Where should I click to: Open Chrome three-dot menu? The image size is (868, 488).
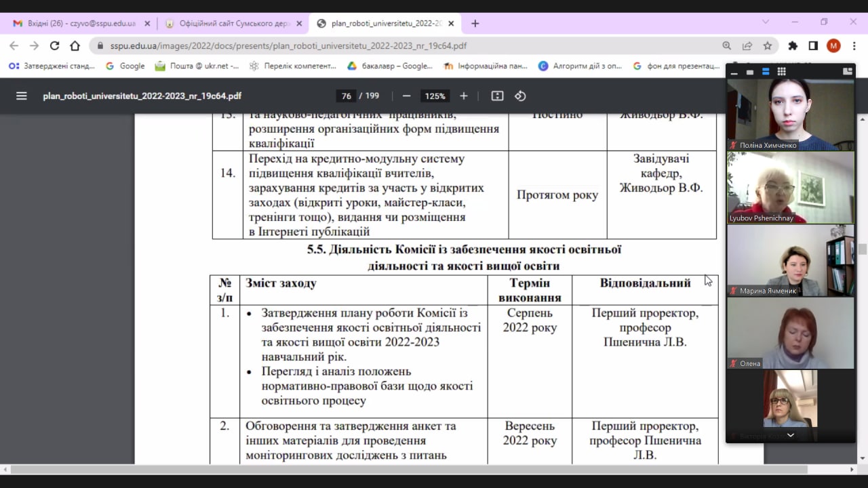(x=854, y=45)
